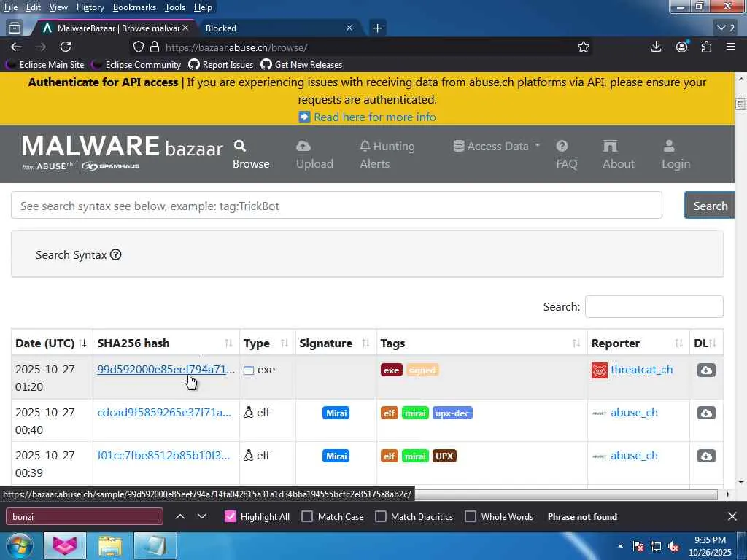Open the Edit menu

(x=33, y=7)
